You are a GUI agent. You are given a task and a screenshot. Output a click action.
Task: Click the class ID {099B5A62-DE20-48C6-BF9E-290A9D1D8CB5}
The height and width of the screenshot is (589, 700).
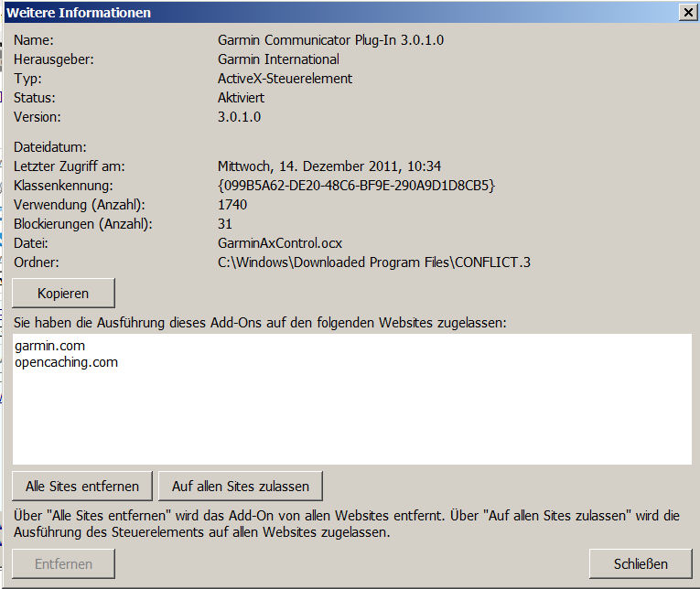[356, 186]
